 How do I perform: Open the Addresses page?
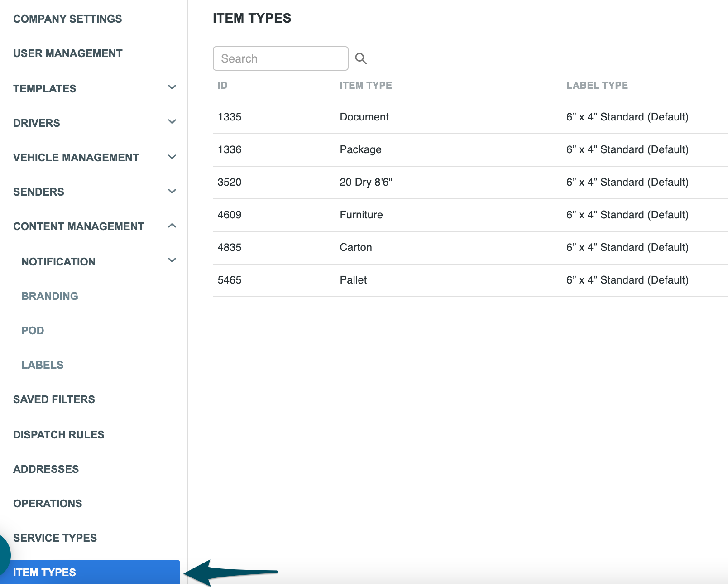46,469
